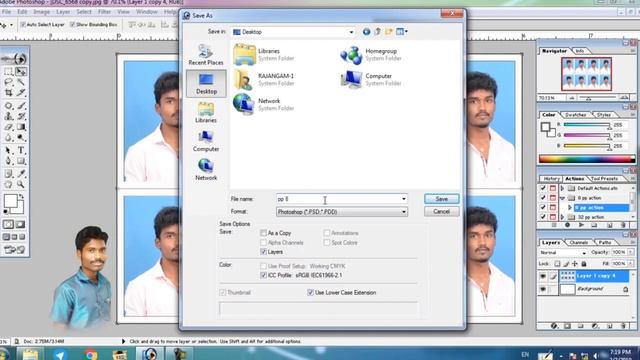Expand the Default Actions.atn set
This screenshot has width=640, height=360.
click(562, 188)
